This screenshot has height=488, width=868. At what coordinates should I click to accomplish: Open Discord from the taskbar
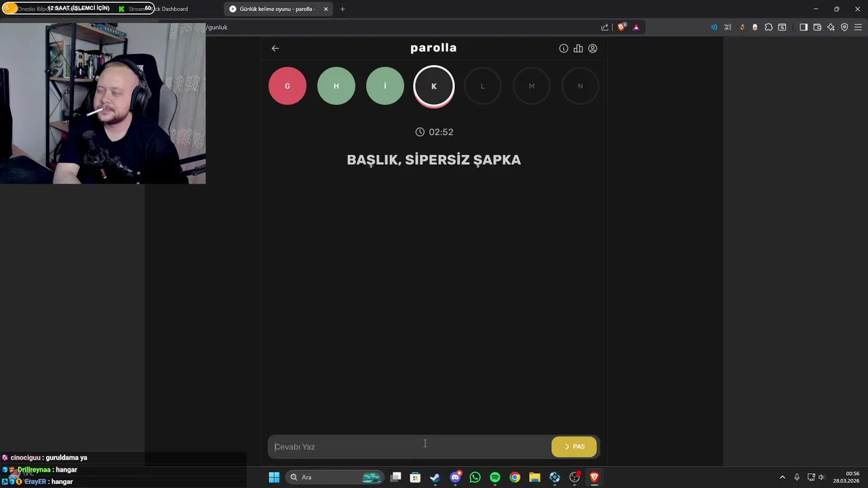pos(456,477)
